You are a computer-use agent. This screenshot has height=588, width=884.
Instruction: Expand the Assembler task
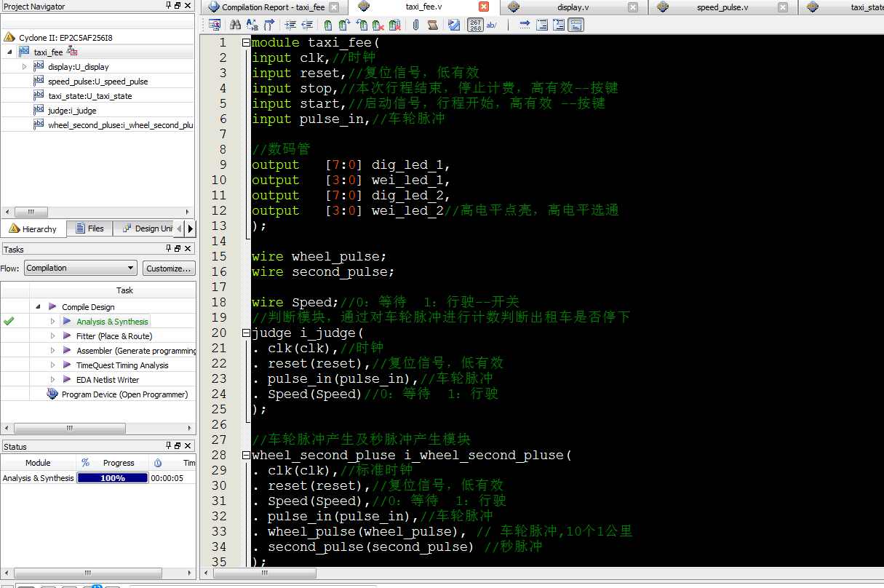point(53,351)
